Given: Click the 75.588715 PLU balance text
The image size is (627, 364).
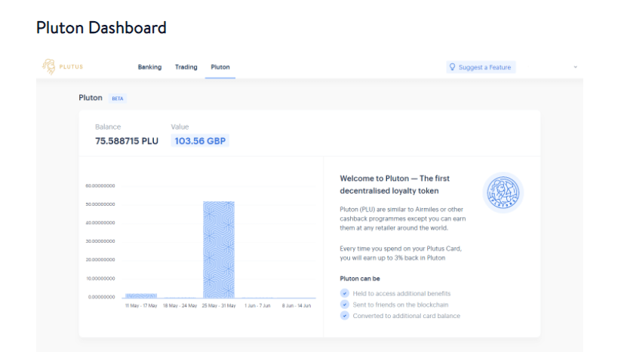Looking at the screenshot, I should 127,141.
